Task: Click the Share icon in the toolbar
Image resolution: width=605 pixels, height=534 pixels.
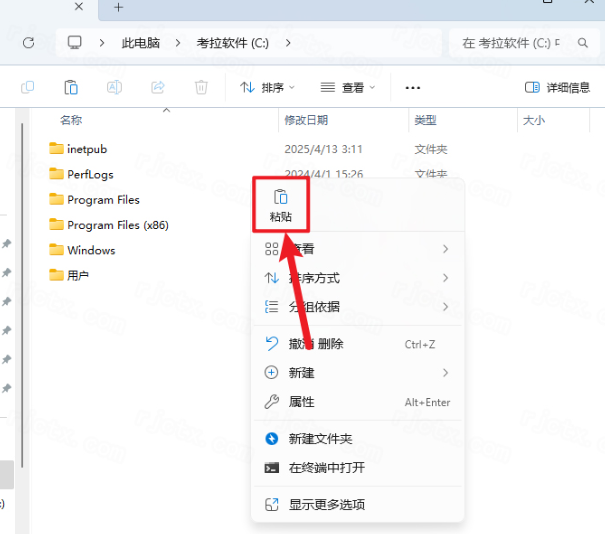Action: [x=158, y=88]
